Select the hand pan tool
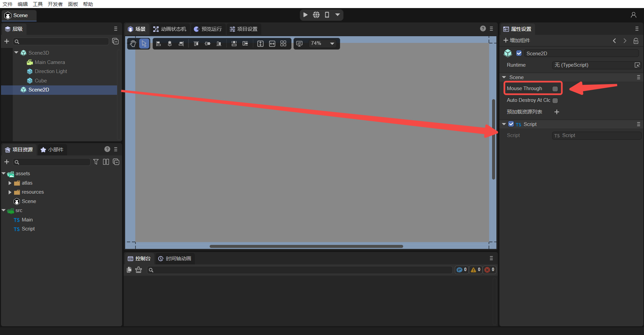The height and width of the screenshot is (335, 644). pyautogui.click(x=133, y=44)
